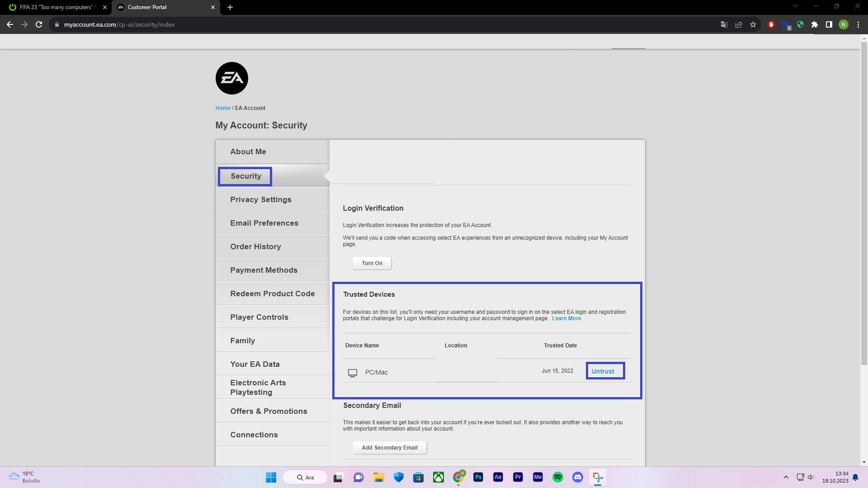This screenshot has width=868, height=488.
Task: Click the Trusted Date value Jun 15, 2022
Action: pos(557,371)
